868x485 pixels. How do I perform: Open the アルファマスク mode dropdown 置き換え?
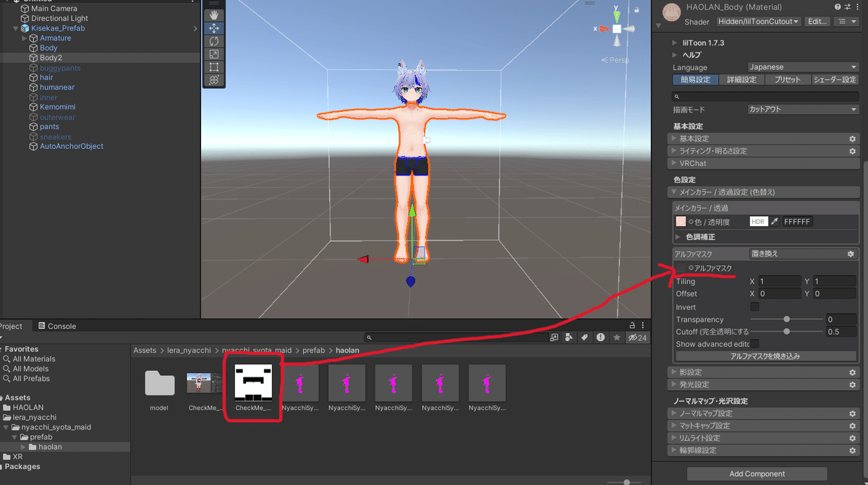[802, 254]
